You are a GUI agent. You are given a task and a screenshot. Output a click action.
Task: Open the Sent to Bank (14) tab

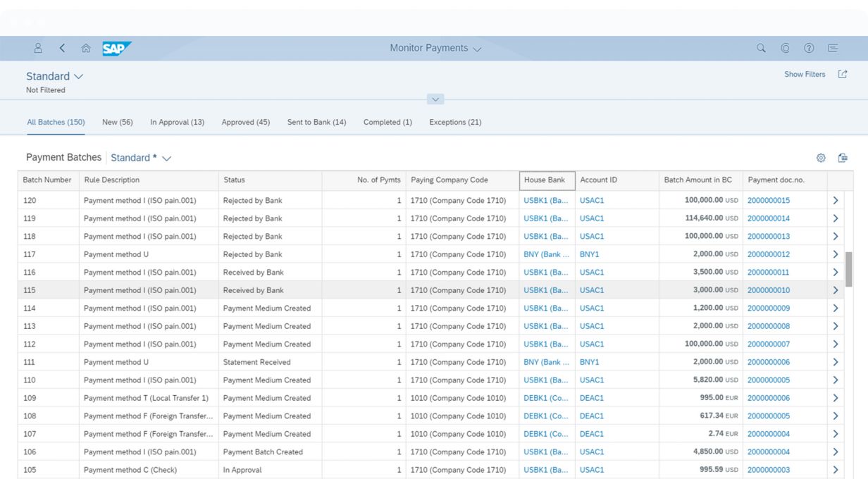pos(316,122)
